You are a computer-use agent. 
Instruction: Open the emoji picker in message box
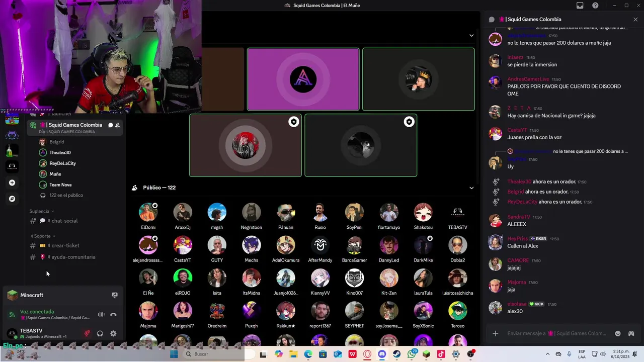(x=618, y=333)
